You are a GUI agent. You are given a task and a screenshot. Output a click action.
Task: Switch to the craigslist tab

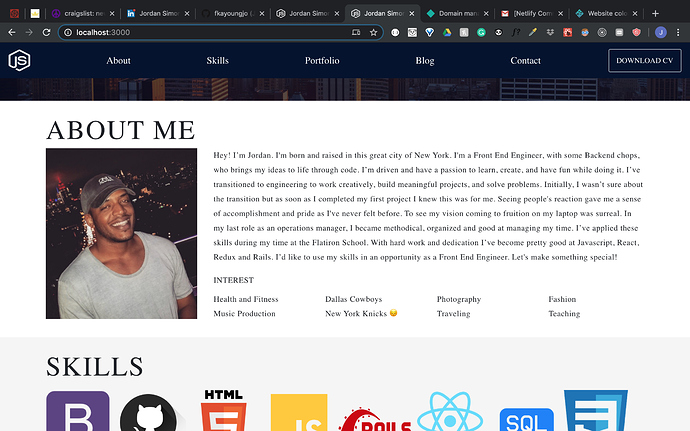pos(83,14)
